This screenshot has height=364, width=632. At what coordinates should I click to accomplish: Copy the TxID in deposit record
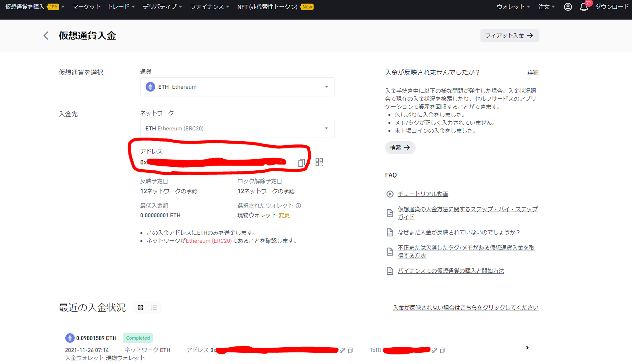tap(442, 350)
